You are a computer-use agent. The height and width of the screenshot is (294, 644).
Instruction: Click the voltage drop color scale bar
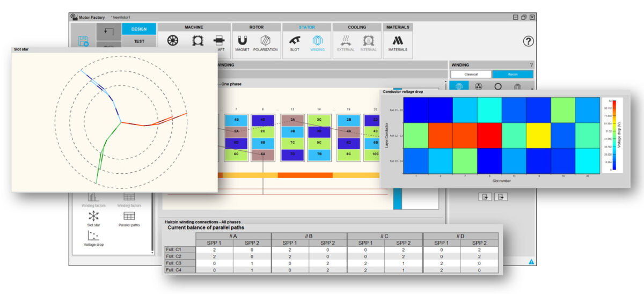click(614, 135)
